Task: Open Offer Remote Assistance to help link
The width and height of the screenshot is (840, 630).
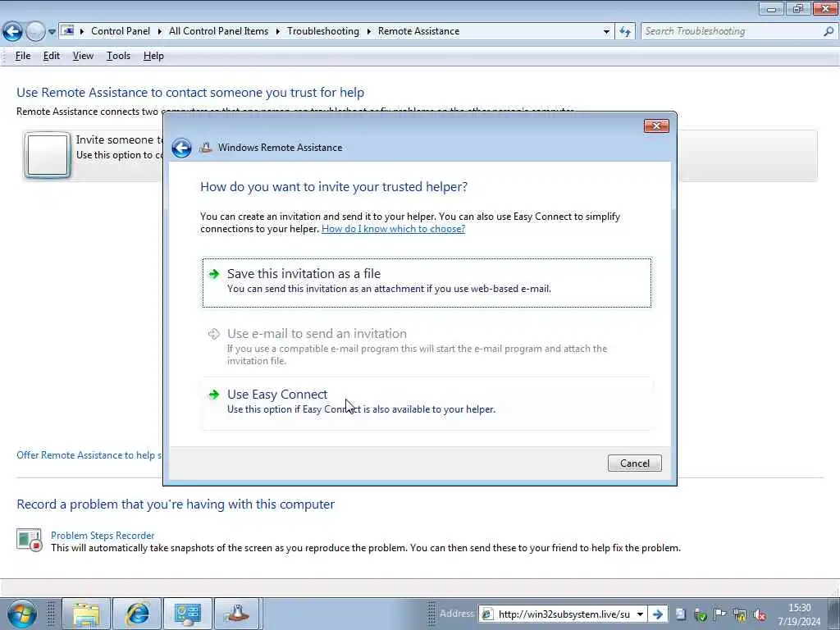Action: pyautogui.click(x=89, y=454)
